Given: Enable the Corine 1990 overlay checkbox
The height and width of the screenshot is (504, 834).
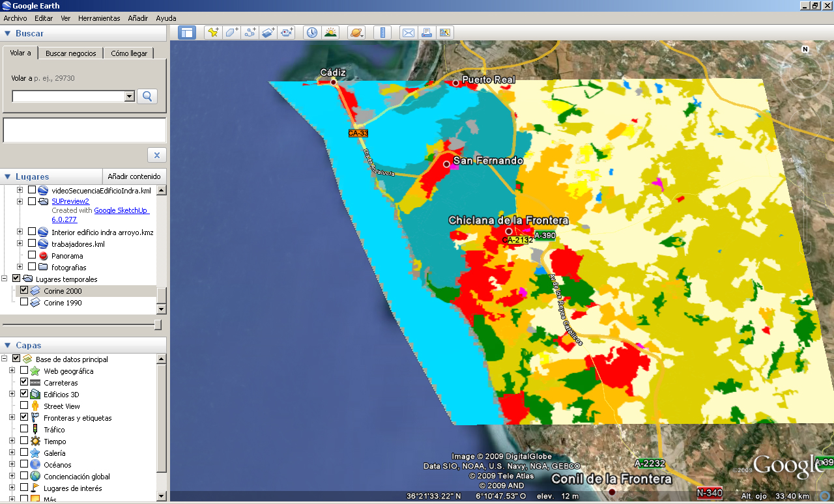Looking at the screenshot, I should pos(24,302).
